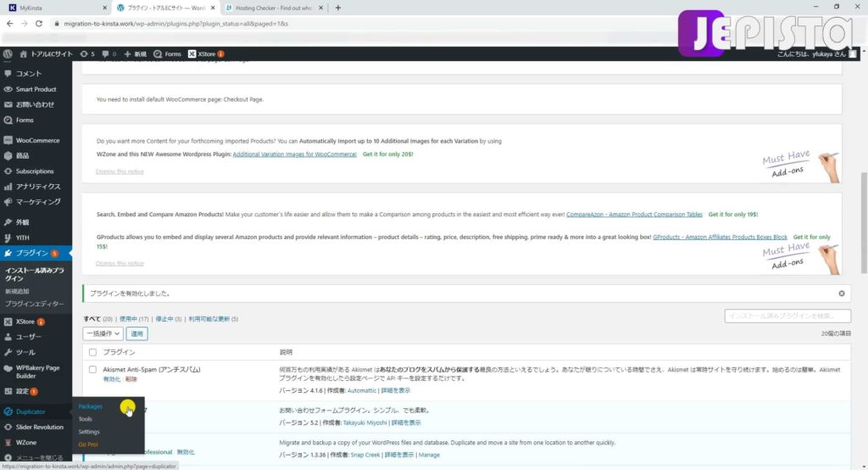Image resolution: width=868 pixels, height=470 pixels.
Task: Open トアルECサイト home in admin bar
Action: 46,53
